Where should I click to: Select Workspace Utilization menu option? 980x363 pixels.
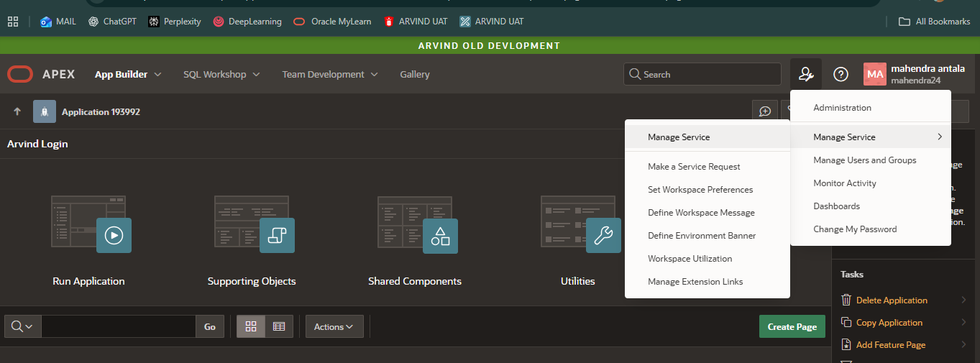point(690,258)
